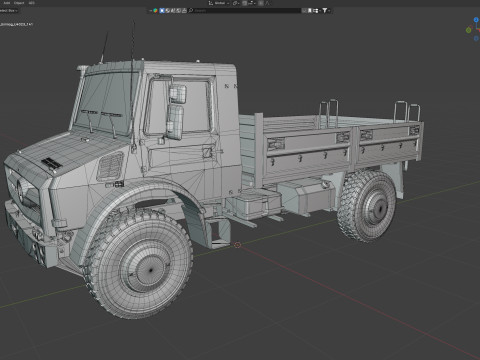Select the truck cab side mirror

point(176,112)
